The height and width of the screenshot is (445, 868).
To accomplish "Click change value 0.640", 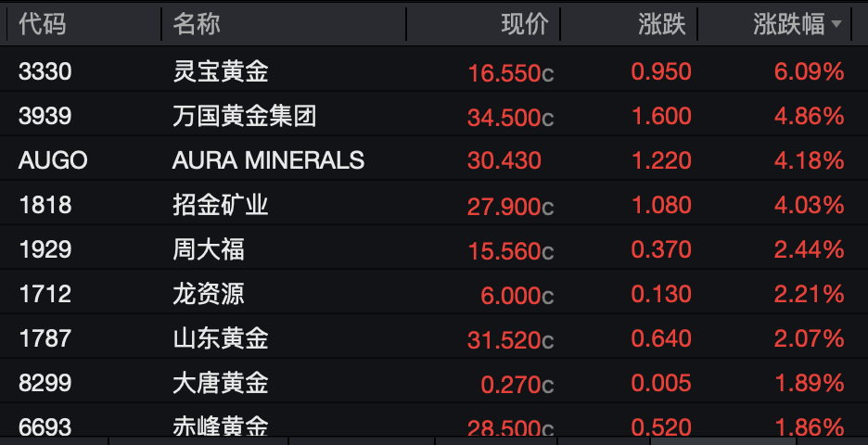I will pyautogui.click(x=661, y=338).
